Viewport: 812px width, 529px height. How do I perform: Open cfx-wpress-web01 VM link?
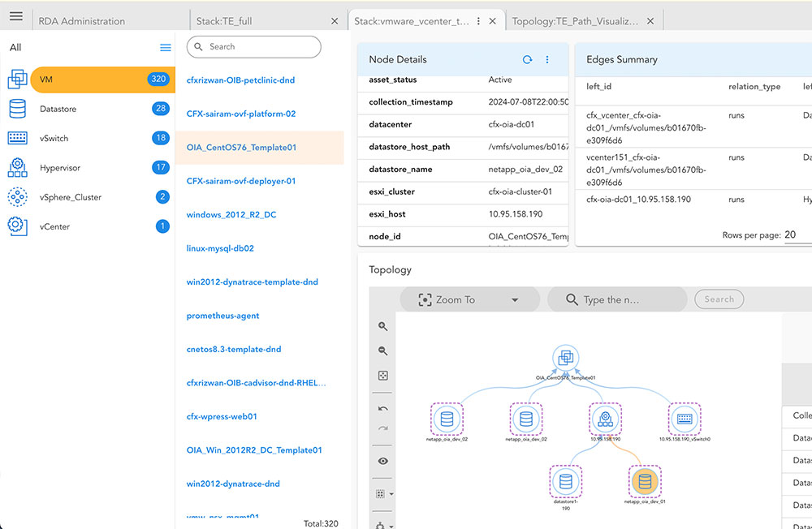click(222, 417)
